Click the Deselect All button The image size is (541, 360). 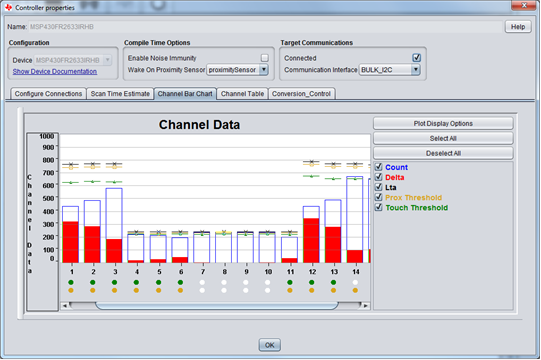click(x=443, y=153)
